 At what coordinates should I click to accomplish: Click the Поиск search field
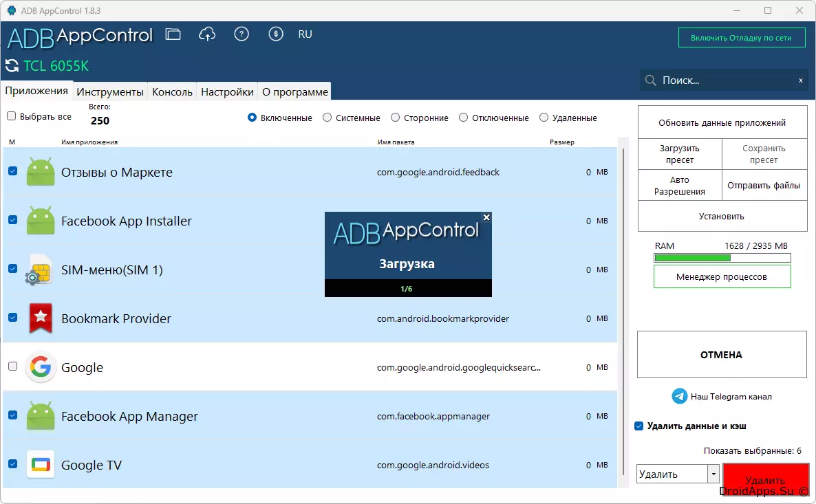click(724, 80)
